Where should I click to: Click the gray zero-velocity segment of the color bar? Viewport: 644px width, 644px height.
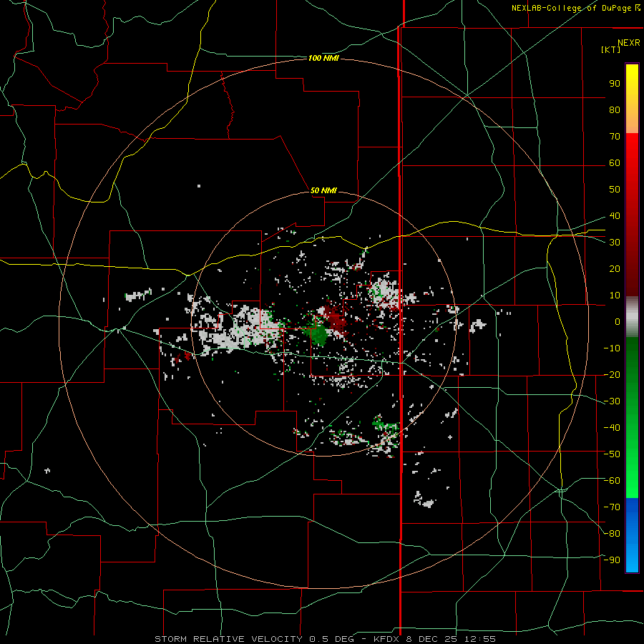coord(632,317)
